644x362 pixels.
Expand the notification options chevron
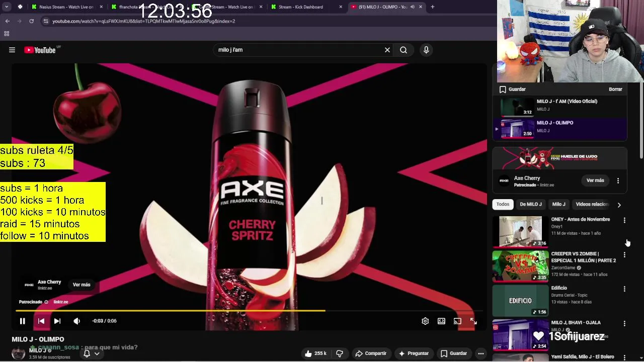pyautogui.click(x=97, y=353)
